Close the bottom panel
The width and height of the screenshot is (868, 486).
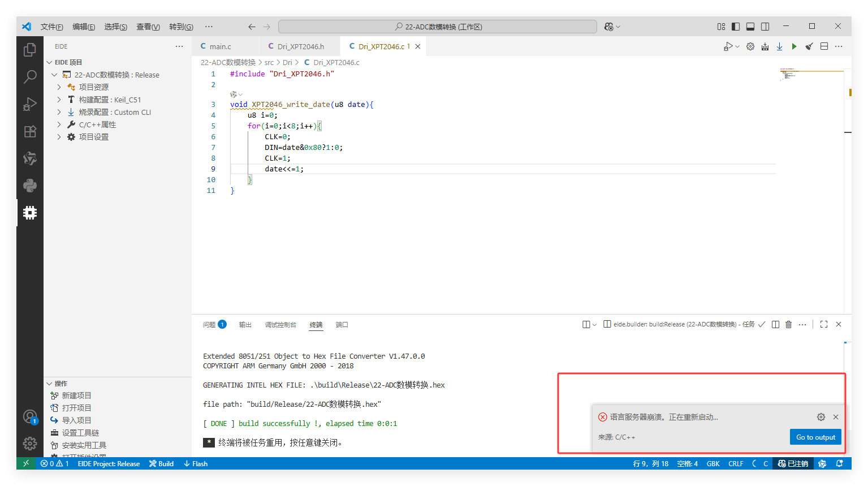point(839,324)
